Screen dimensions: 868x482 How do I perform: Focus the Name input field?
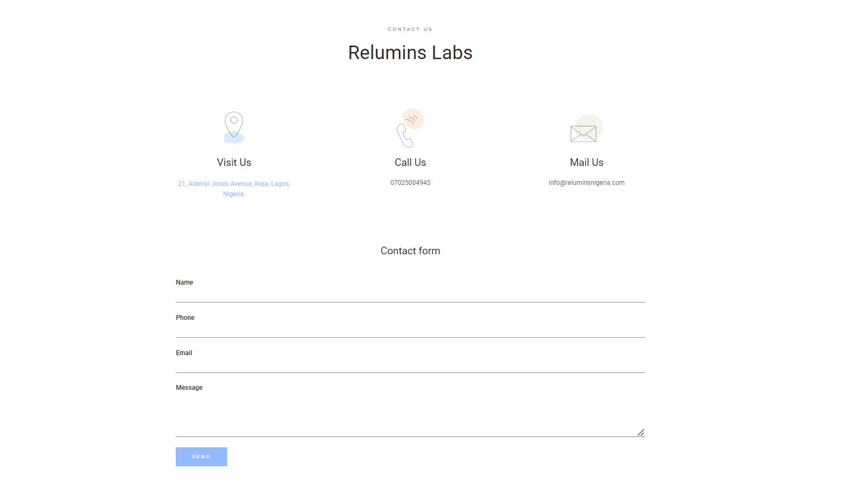pyautogui.click(x=410, y=294)
